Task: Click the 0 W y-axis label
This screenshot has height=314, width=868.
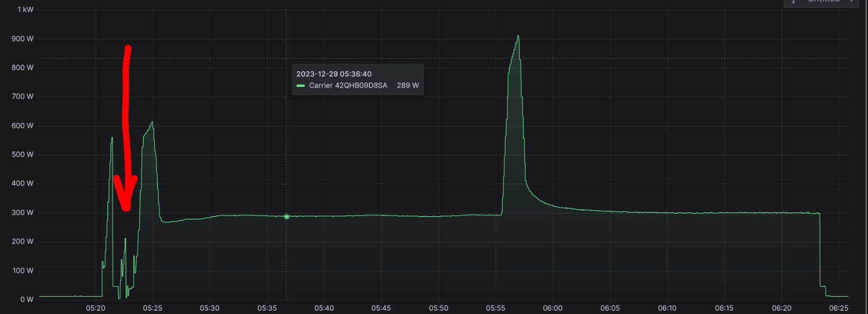Action: (27, 299)
